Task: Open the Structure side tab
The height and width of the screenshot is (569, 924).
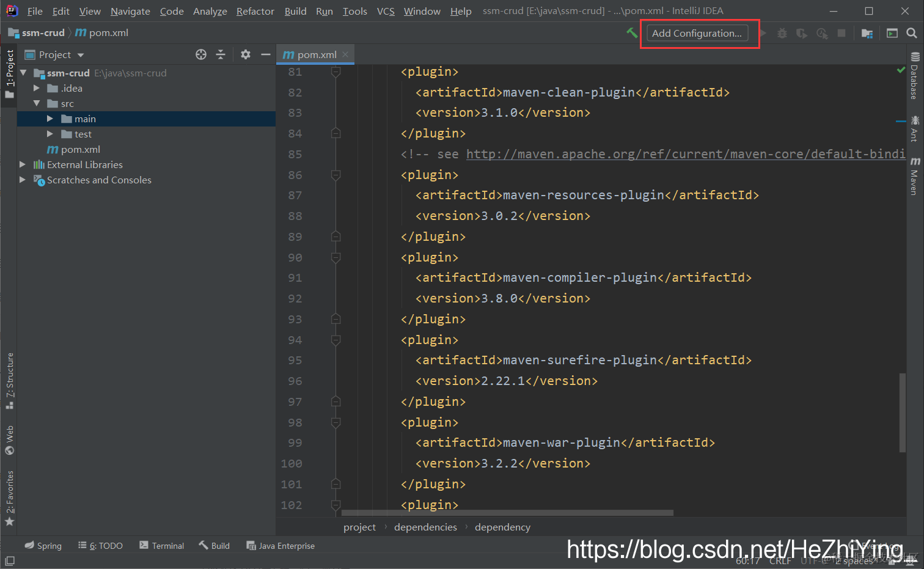Action: pos(9,380)
